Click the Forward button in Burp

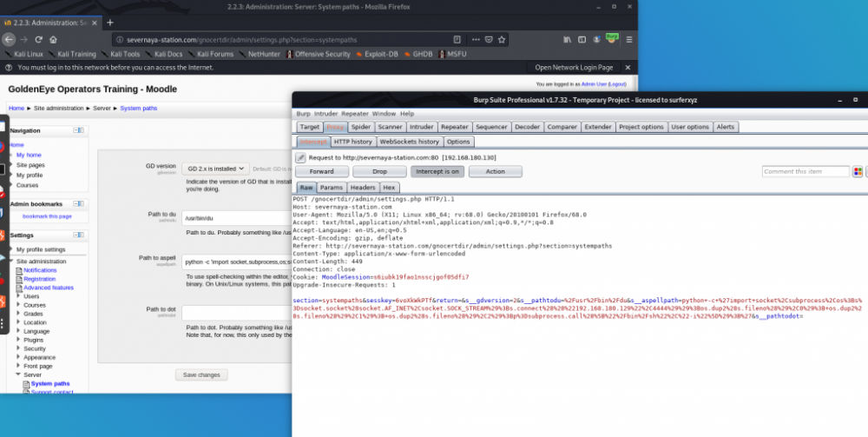pos(321,171)
